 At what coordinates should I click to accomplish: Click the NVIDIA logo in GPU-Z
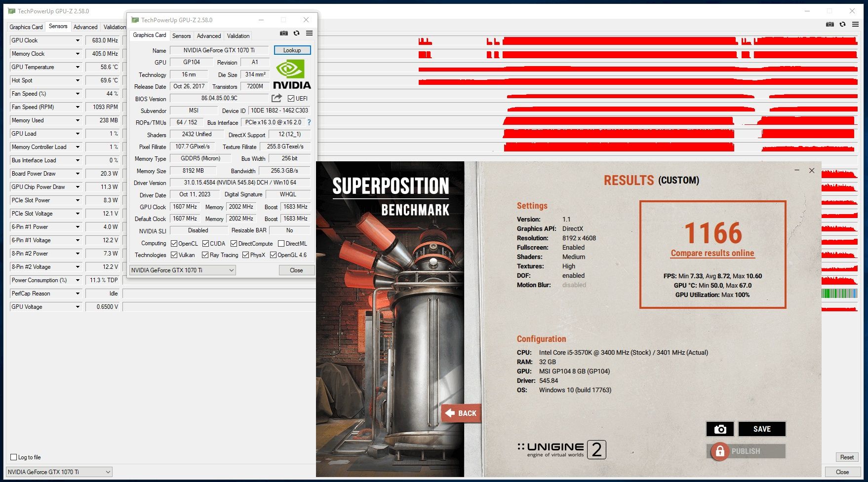click(292, 74)
